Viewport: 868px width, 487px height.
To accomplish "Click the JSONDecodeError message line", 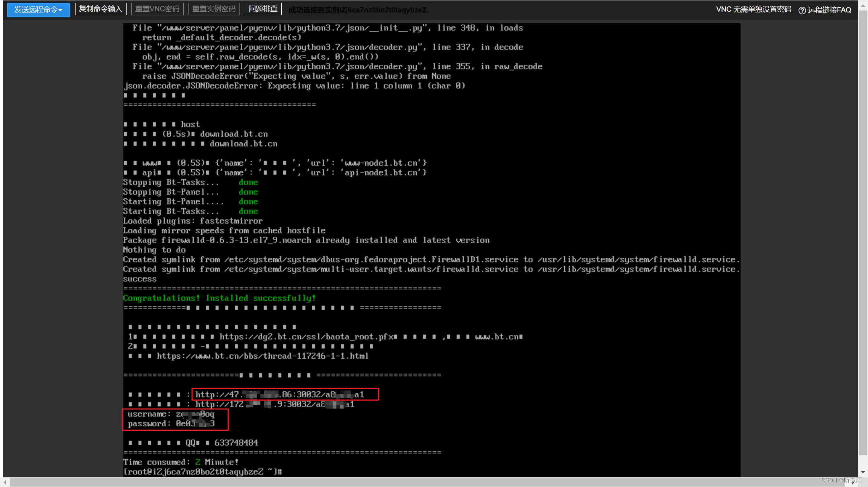I will 294,86.
